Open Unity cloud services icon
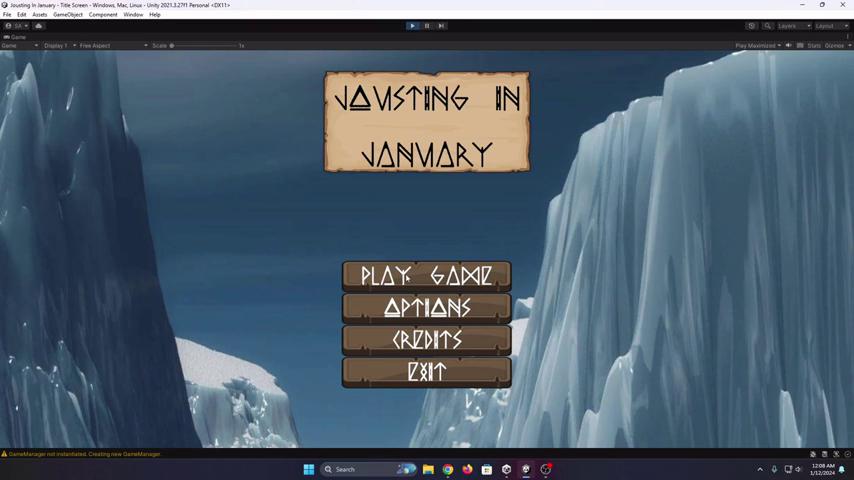The height and width of the screenshot is (480, 854). [x=39, y=26]
